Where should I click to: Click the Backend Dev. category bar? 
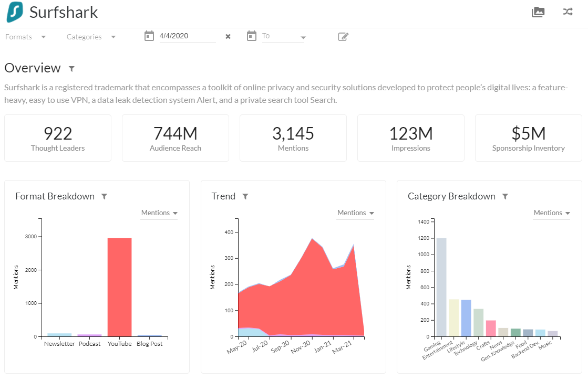pos(540,333)
